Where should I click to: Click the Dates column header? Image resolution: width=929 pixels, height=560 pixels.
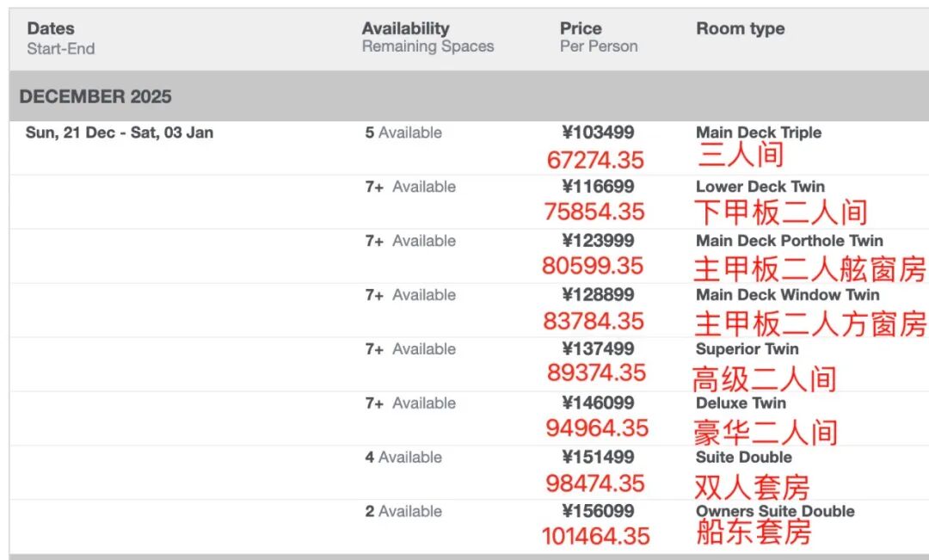tap(51, 29)
